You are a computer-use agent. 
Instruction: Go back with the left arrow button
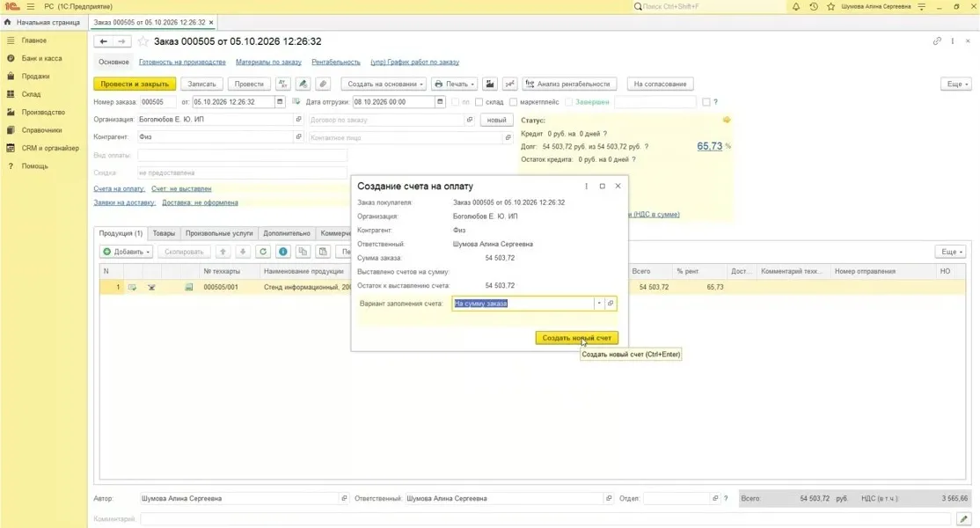tap(103, 41)
